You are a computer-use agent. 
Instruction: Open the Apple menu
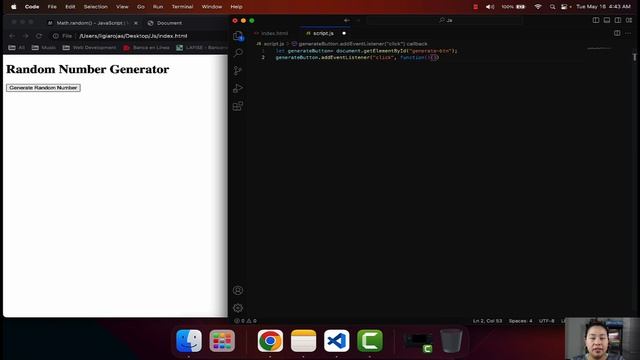tap(13, 7)
